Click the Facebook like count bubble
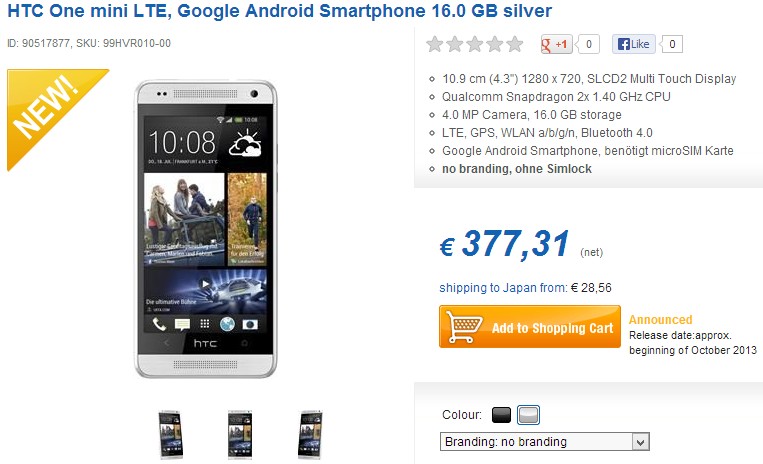 click(x=672, y=44)
